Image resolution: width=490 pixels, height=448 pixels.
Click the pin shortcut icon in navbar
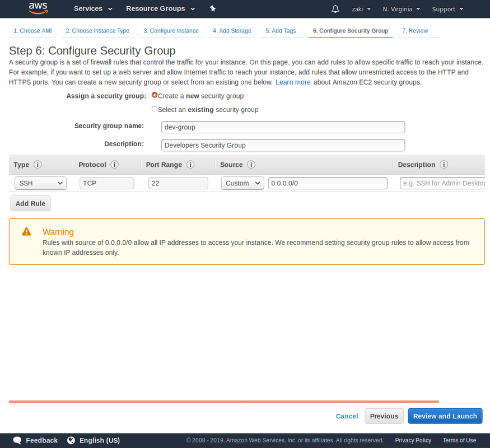212,8
